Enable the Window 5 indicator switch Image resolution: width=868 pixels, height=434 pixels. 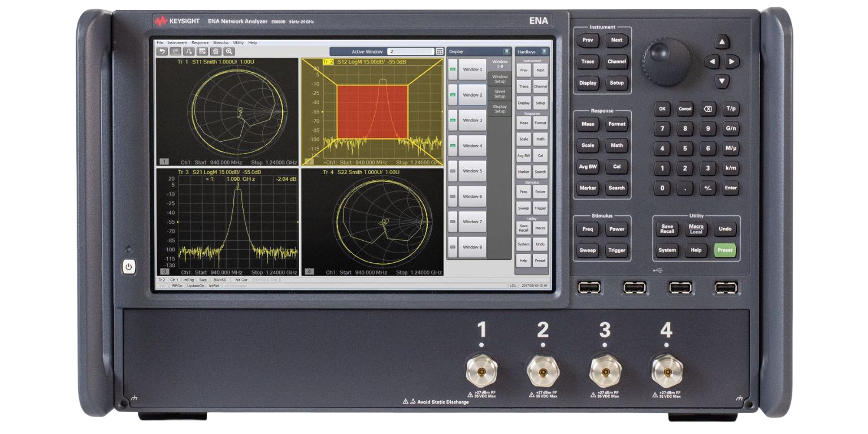pyautogui.click(x=452, y=171)
